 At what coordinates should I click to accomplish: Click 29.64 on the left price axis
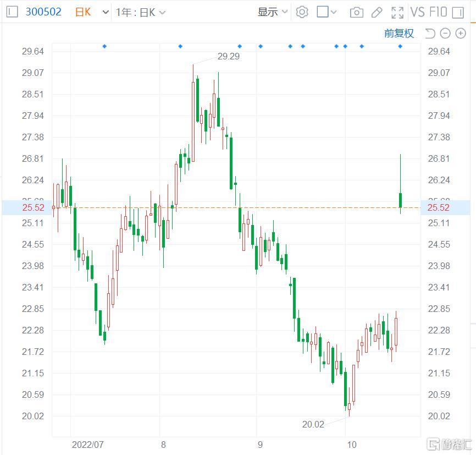click(33, 51)
